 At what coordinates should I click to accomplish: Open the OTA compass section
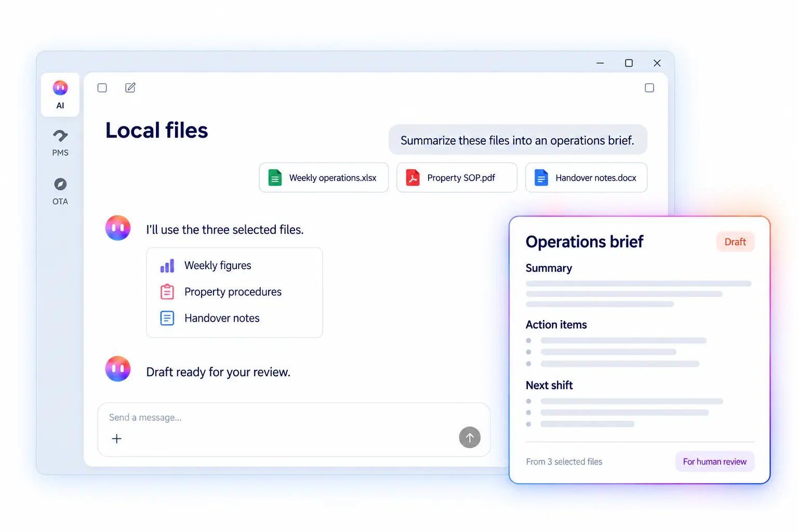60,191
